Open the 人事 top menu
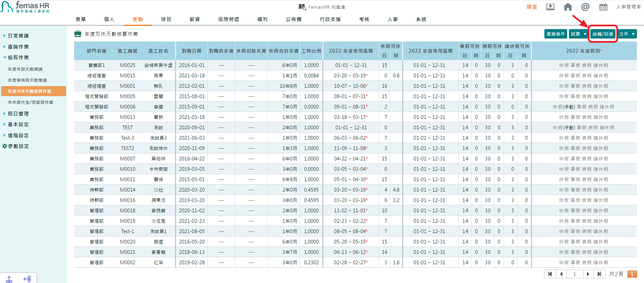This screenshot has width=644, height=283. coord(392,19)
